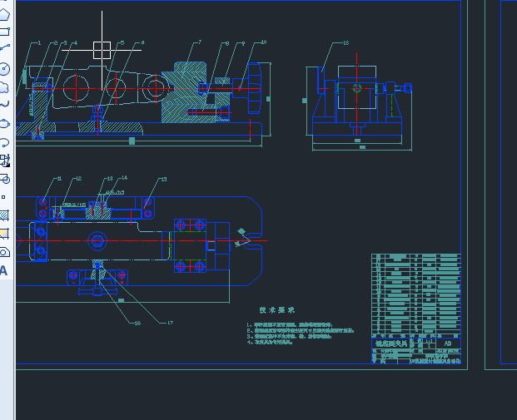Activate the Multiline Text tool
The width and height of the screenshot is (517, 420).
point(3,270)
